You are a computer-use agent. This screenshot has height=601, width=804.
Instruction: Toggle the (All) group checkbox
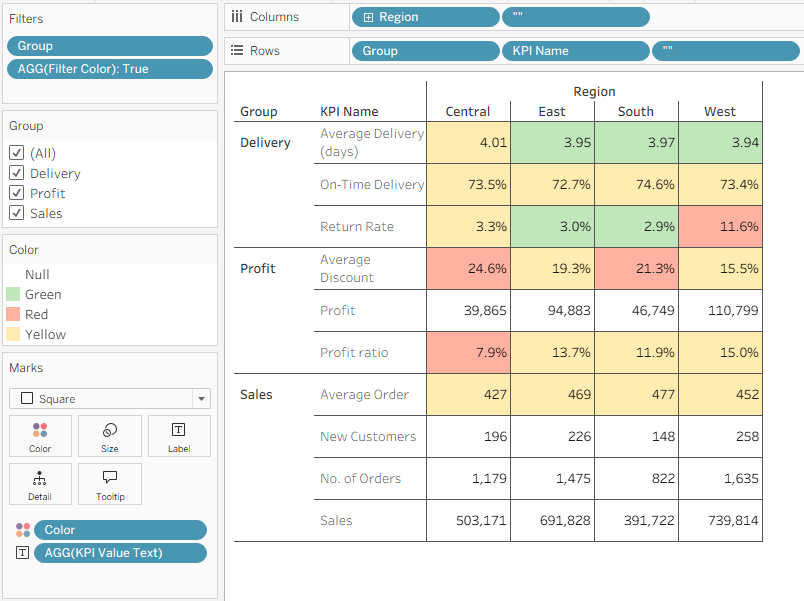(17, 153)
